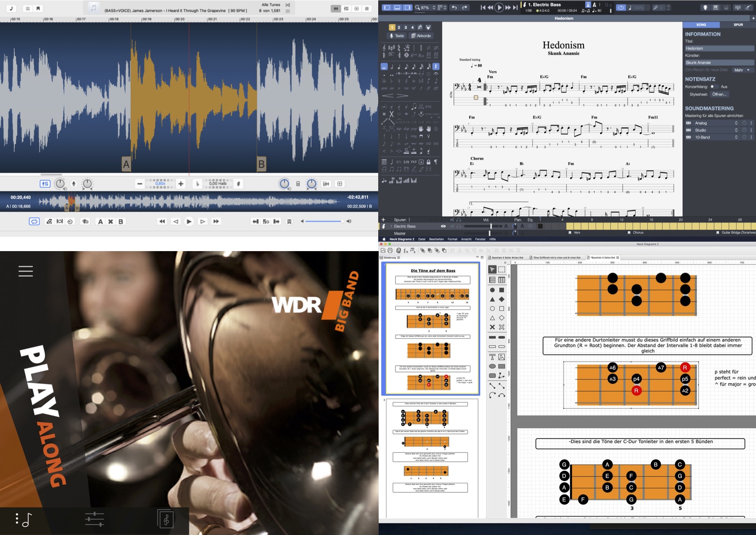Increase tempo with plus button
This screenshot has width=756, height=535.
[x=181, y=184]
